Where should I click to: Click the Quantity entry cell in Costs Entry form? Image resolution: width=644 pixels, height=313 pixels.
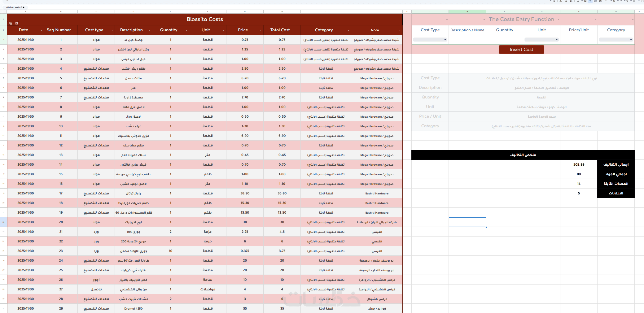[504, 40]
